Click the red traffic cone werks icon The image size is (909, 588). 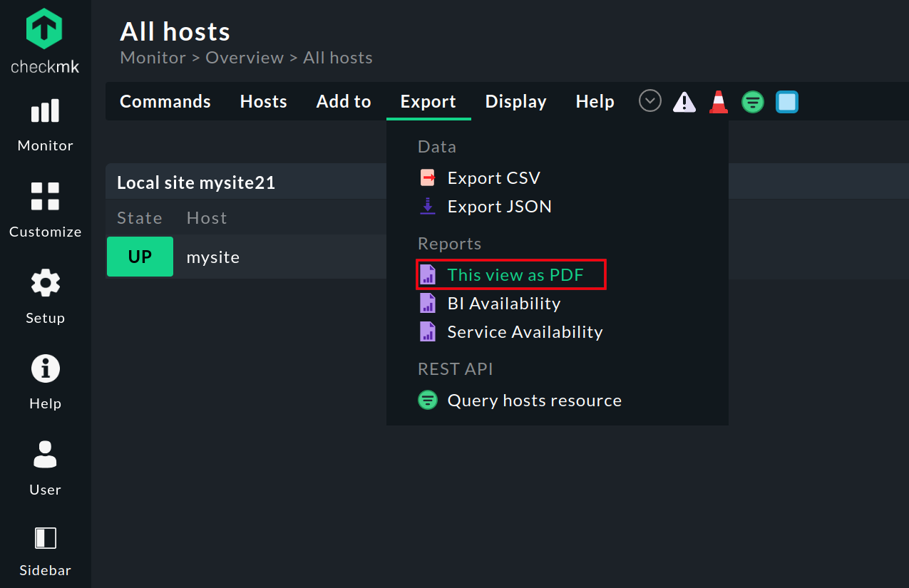(x=719, y=101)
